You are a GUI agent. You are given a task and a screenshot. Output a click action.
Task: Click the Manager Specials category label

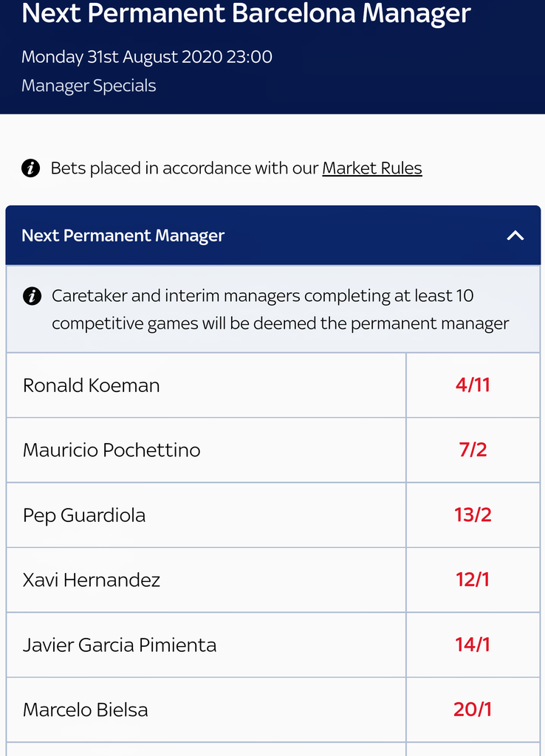89,86
